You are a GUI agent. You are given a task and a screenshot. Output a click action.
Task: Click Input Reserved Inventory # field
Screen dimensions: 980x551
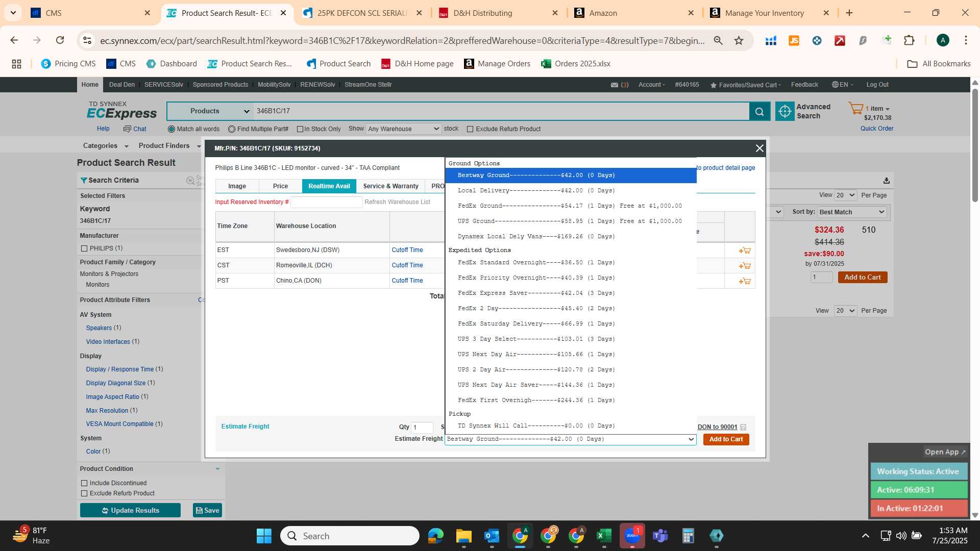click(x=326, y=202)
